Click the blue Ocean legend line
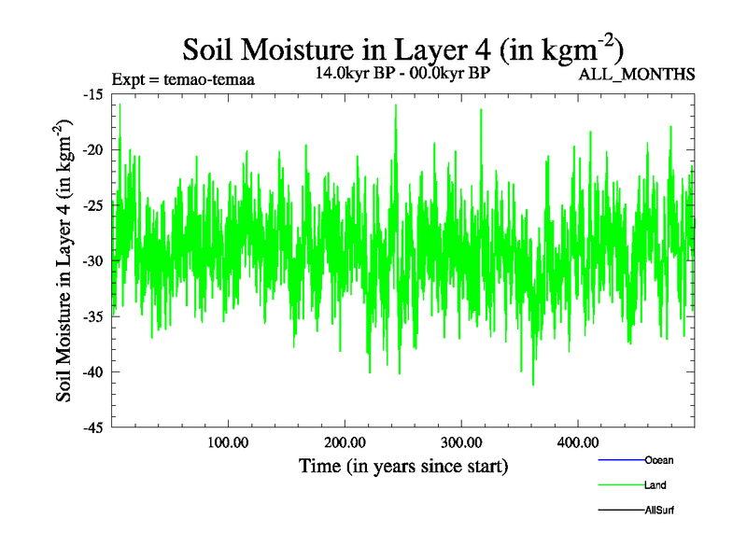This screenshot has height=560, width=747. pyautogui.click(x=620, y=460)
